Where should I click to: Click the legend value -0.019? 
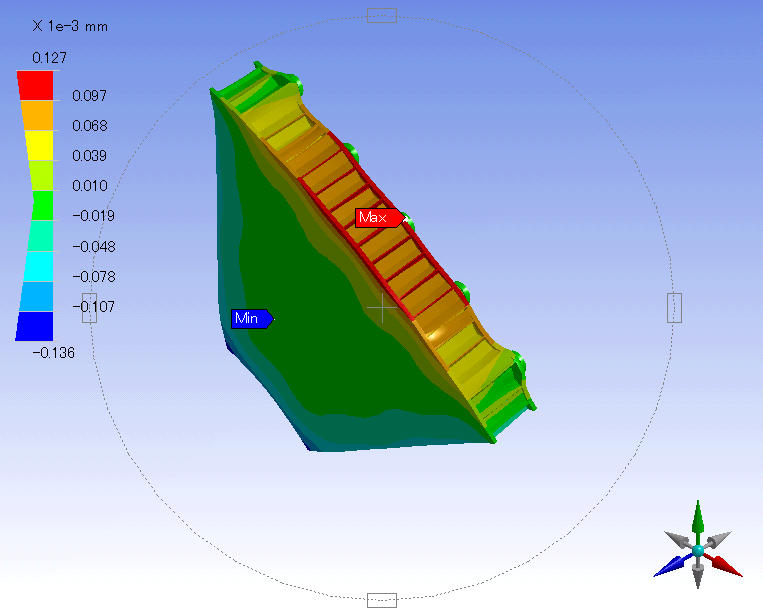pyautogui.click(x=93, y=216)
